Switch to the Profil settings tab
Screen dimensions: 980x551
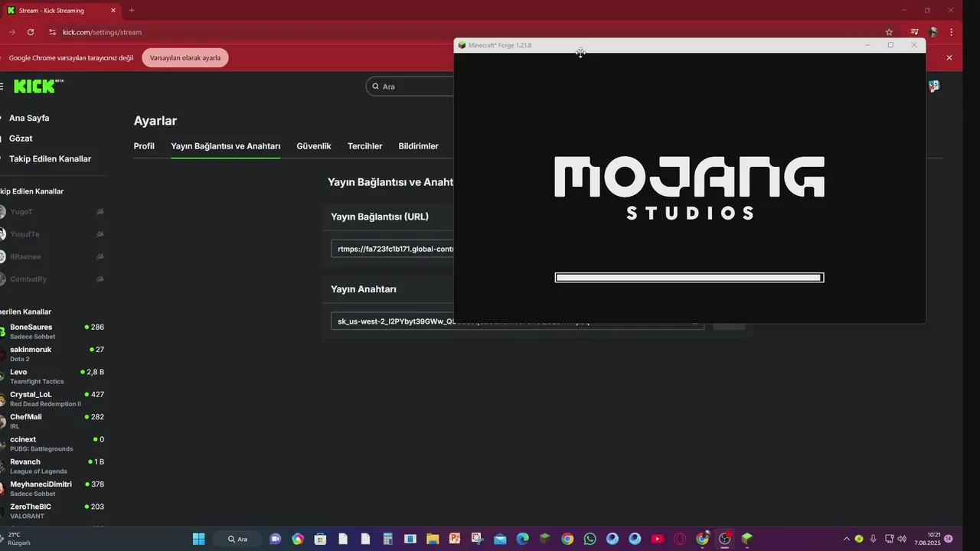144,146
